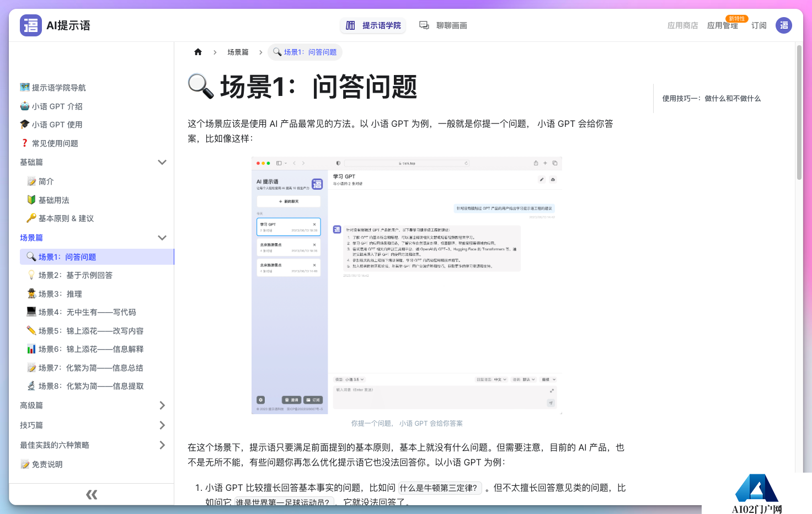The height and width of the screenshot is (514, 812).
Task: Collapse the sidebar with double-arrow icon
Action: pyautogui.click(x=92, y=495)
